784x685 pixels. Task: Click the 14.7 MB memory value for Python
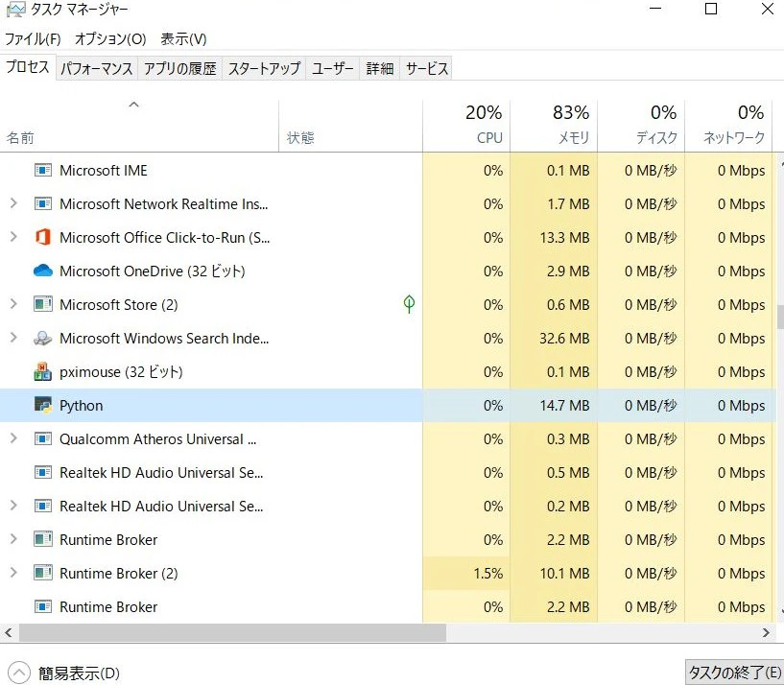coord(564,406)
